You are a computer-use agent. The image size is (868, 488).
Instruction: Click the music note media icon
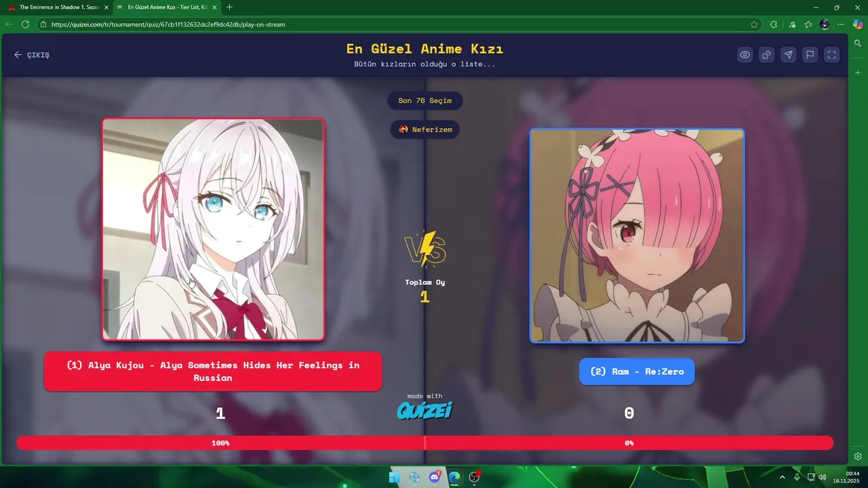click(792, 24)
